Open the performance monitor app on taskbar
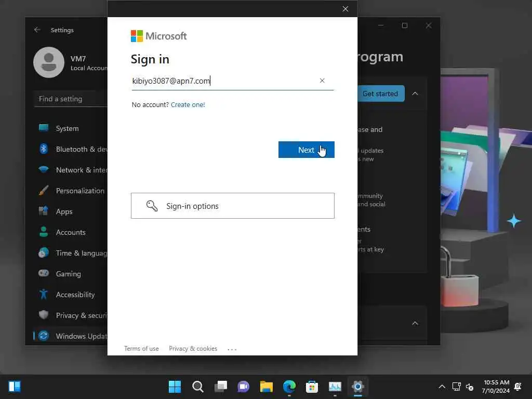Screen dimensions: 532x399 click(x=335, y=387)
